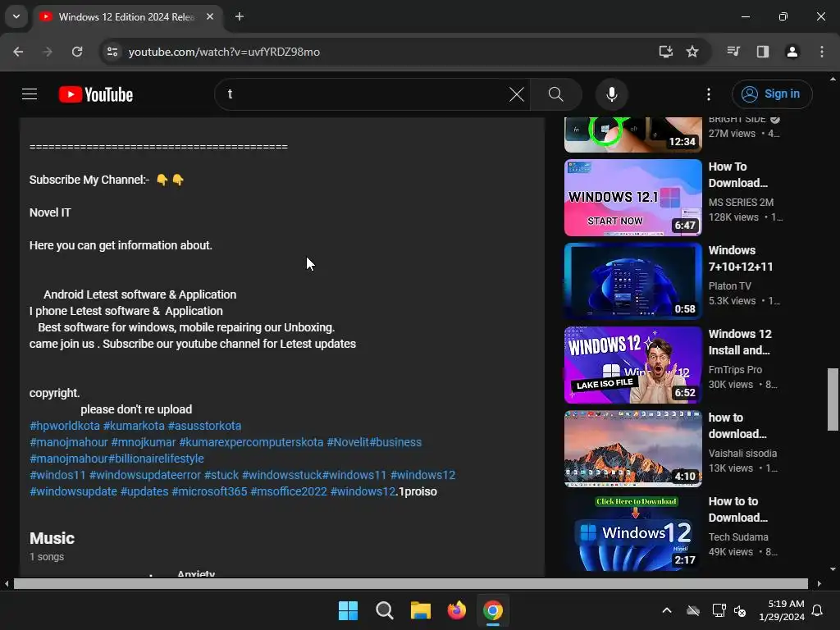Click the horizontal scrollbar at bottom
Screen dimensions: 840x630
(x=411, y=583)
